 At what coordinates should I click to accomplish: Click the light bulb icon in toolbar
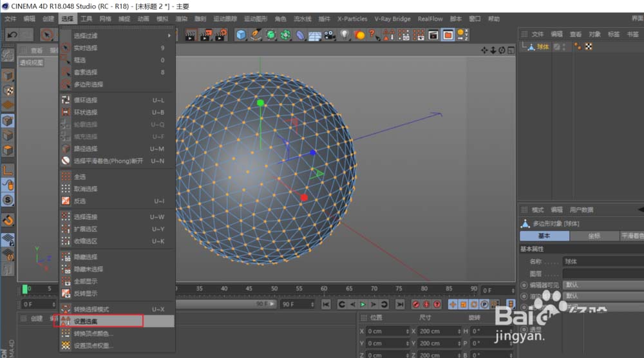pos(345,34)
